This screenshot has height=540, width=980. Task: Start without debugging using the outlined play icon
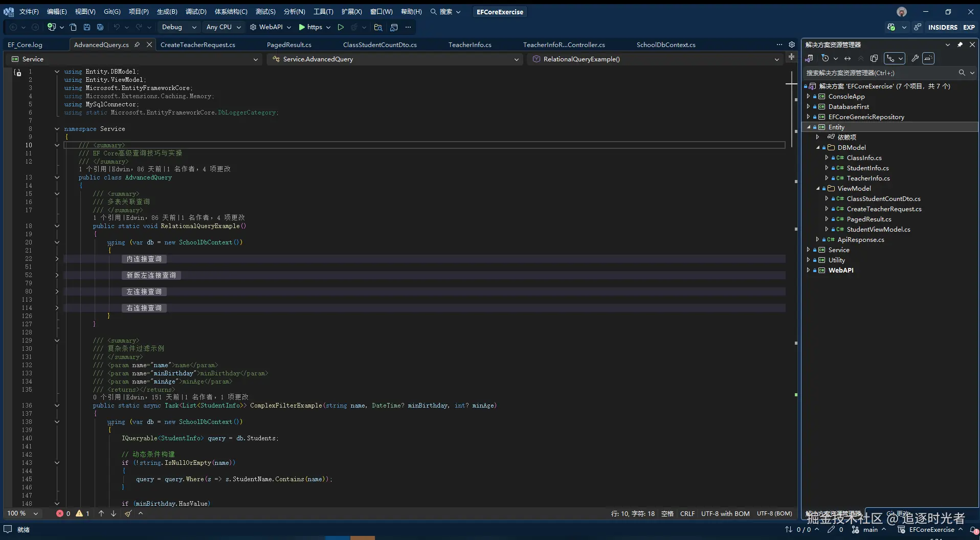[341, 27]
